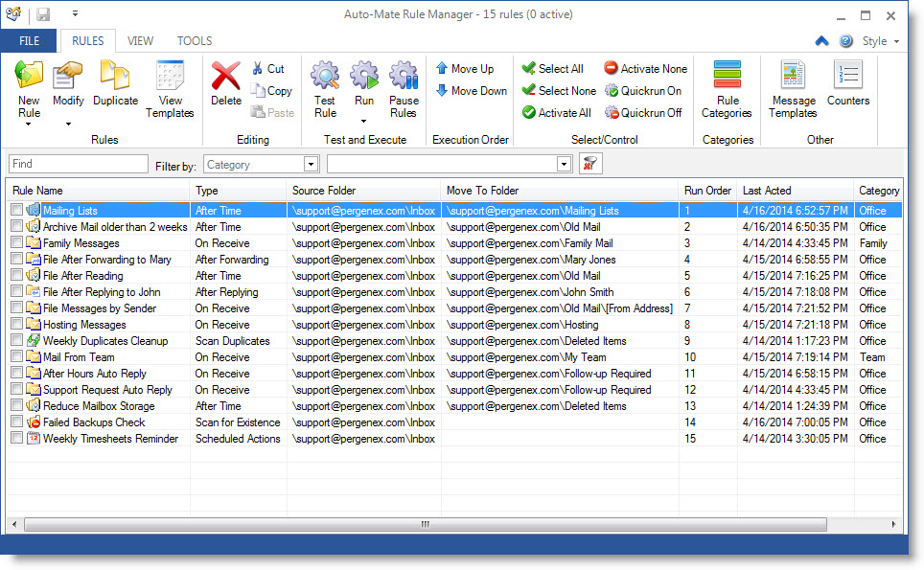Viewport: 924px width, 570px height.
Task: Click the filter apply icon beside the filter boxes
Action: click(x=589, y=163)
